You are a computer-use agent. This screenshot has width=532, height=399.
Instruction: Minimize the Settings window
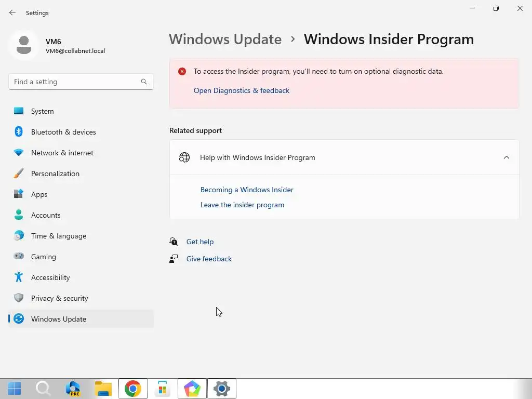pyautogui.click(x=472, y=8)
